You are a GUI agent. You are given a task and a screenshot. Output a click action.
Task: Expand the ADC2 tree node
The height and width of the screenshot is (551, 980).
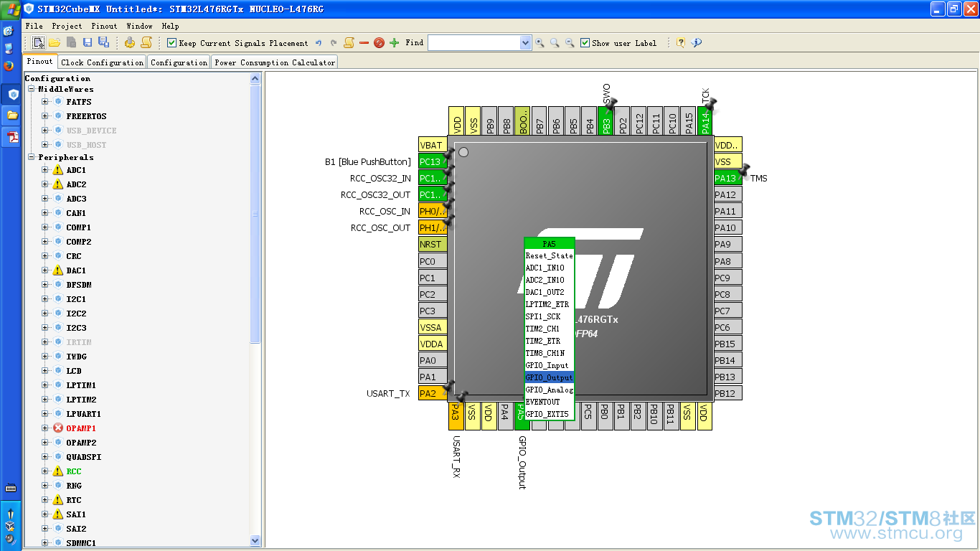45,184
